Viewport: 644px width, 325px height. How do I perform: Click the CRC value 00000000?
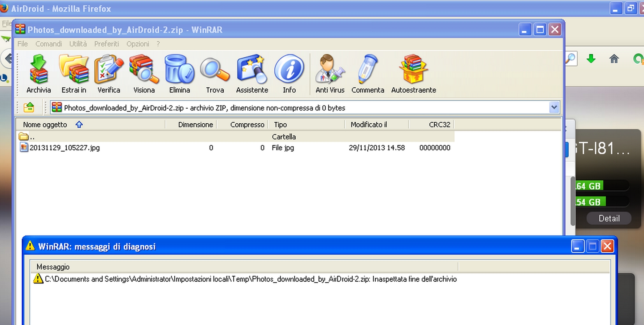pyautogui.click(x=435, y=147)
